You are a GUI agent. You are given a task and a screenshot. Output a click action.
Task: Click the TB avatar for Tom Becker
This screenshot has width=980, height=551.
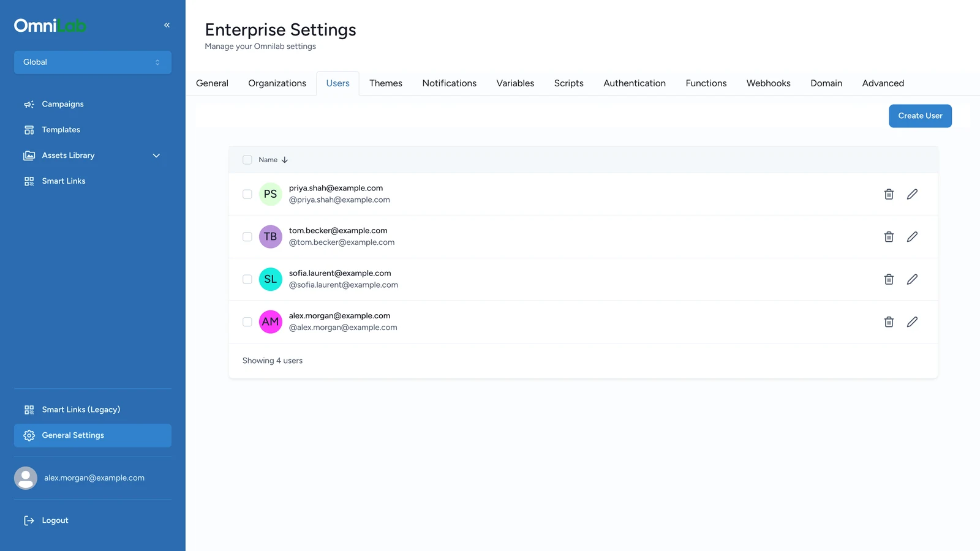(x=270, y=236)
